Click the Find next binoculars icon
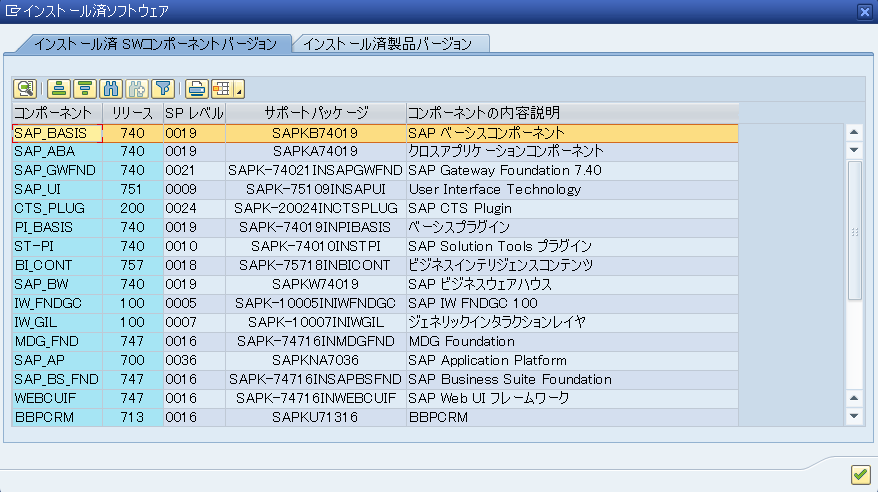 coord(137,88)
